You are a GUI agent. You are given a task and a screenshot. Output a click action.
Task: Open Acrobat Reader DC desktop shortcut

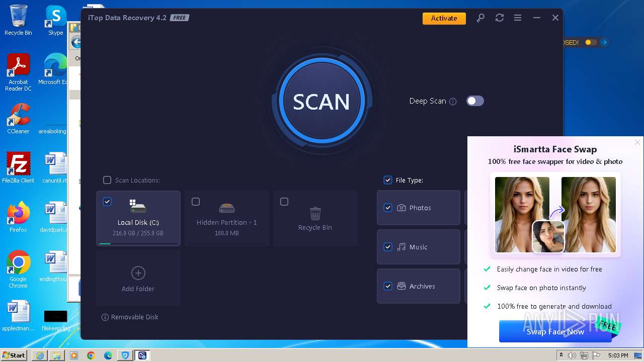[18, 73]
